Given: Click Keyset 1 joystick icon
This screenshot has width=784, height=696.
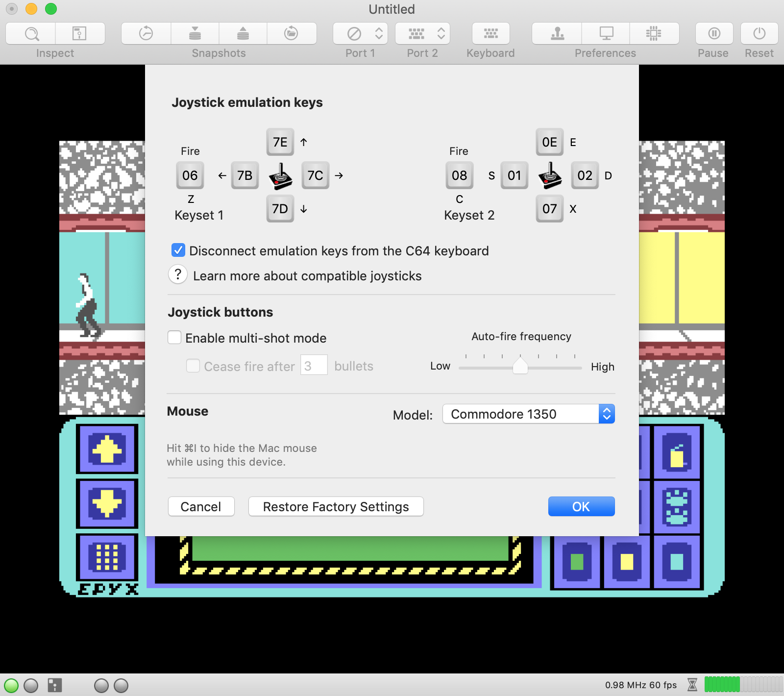Looking at the screenshot, I should pos(280,176).
